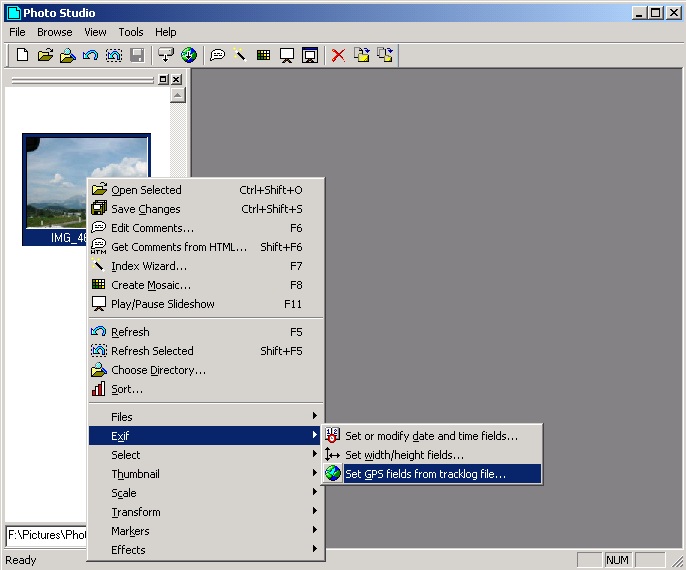686x570 pixels.
Task: Choose Set GPS fields from tracklog file
Action: (432, 474)
